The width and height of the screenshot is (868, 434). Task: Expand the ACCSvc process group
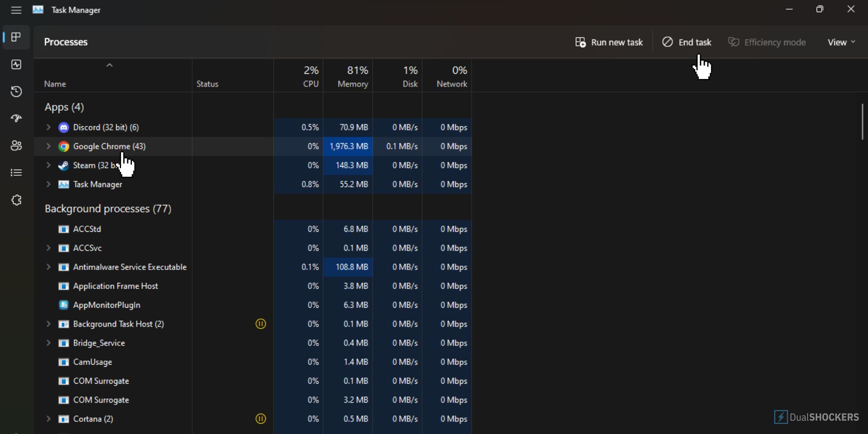[49, 248]
